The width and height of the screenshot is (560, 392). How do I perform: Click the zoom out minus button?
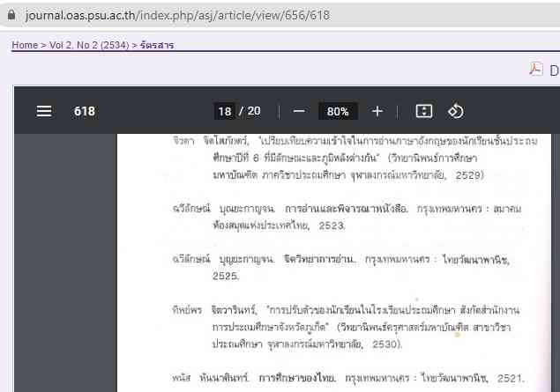click(x=299, y=111)
